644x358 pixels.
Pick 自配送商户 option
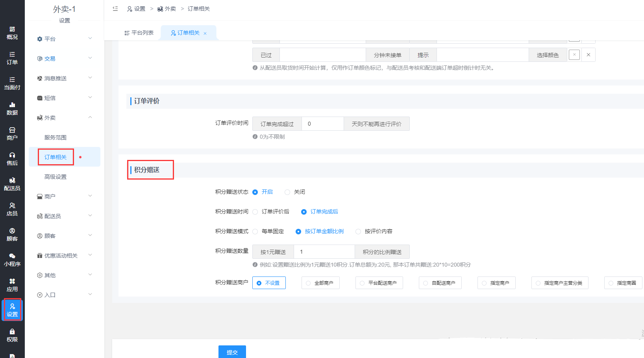(x=440, y=283)
